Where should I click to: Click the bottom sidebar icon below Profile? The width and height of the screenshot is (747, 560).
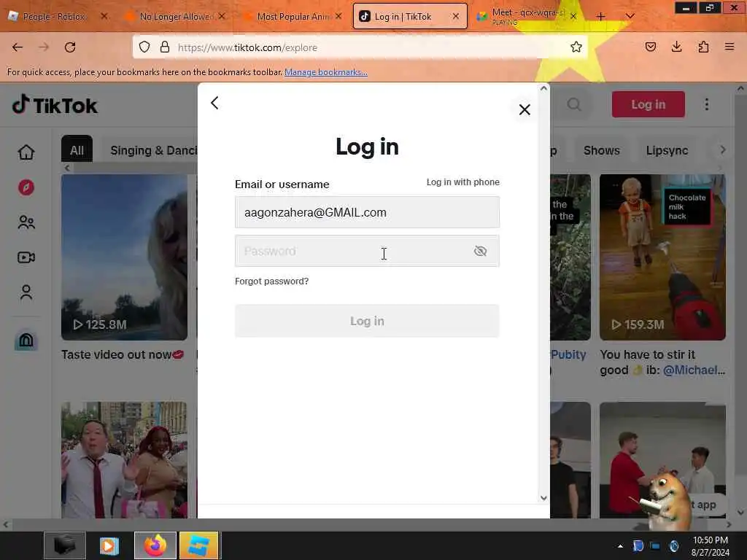pos(26,341)
